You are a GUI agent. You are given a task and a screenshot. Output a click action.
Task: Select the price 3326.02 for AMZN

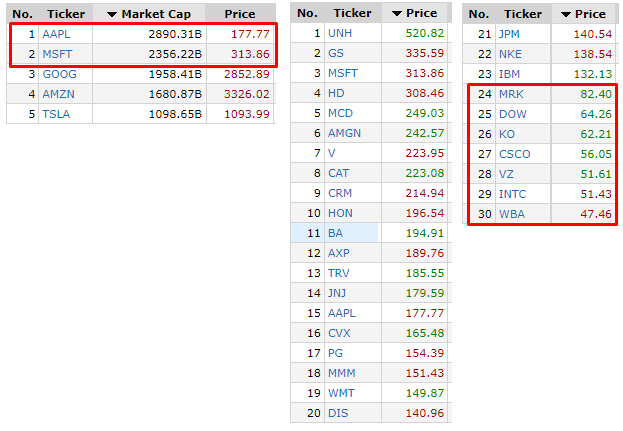[x=247, y=94]
